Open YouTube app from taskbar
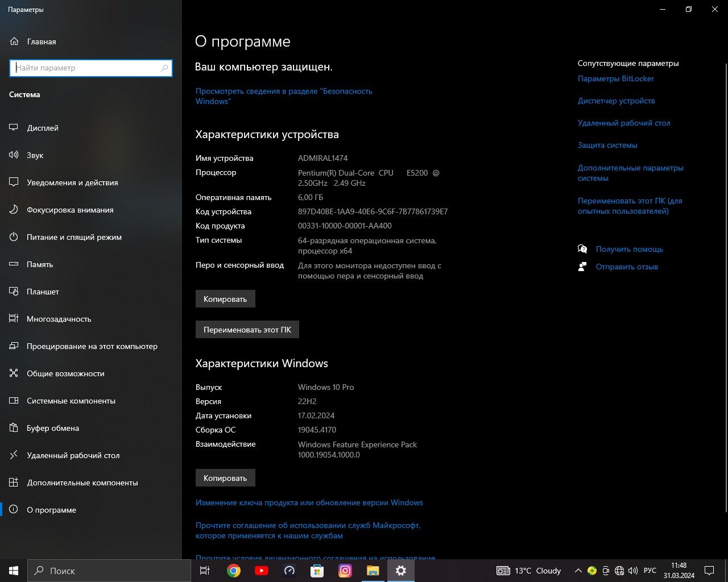The image size is (728, 582). click(262, 571)
